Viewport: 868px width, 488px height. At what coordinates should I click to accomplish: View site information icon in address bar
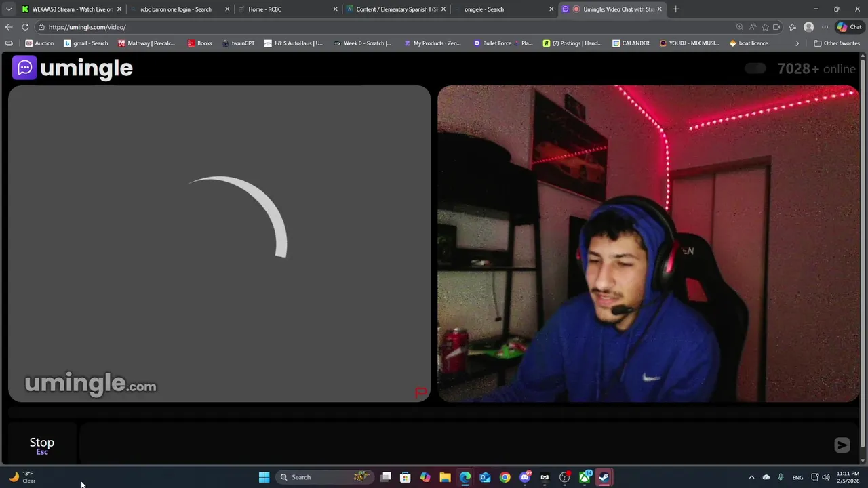41,27
